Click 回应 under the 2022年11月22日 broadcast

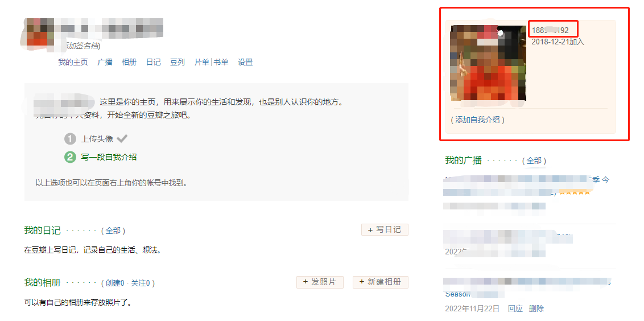(x=515, y=308)
